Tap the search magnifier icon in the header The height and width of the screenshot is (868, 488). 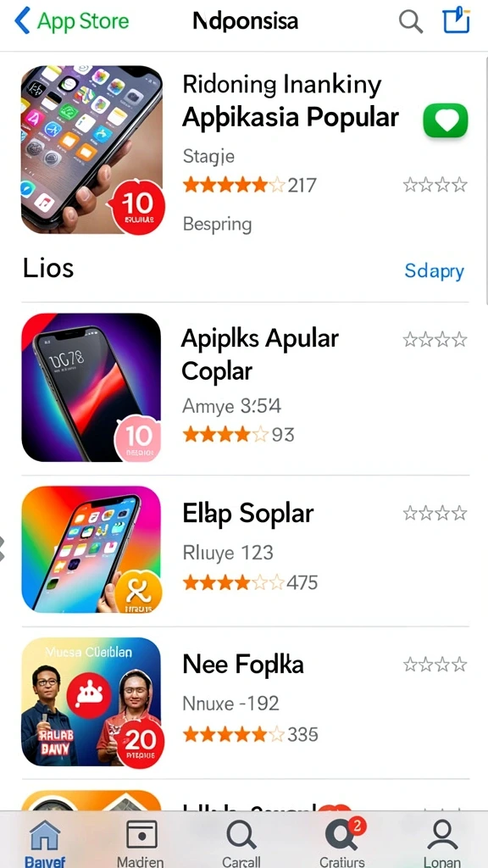tap(411, 21)
